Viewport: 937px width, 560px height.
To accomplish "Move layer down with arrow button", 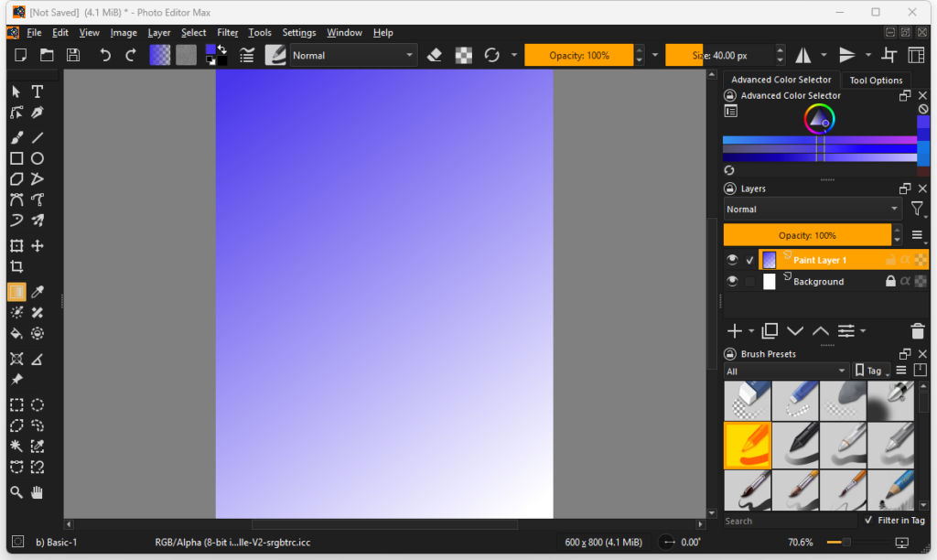I will [x=795, y=331].
